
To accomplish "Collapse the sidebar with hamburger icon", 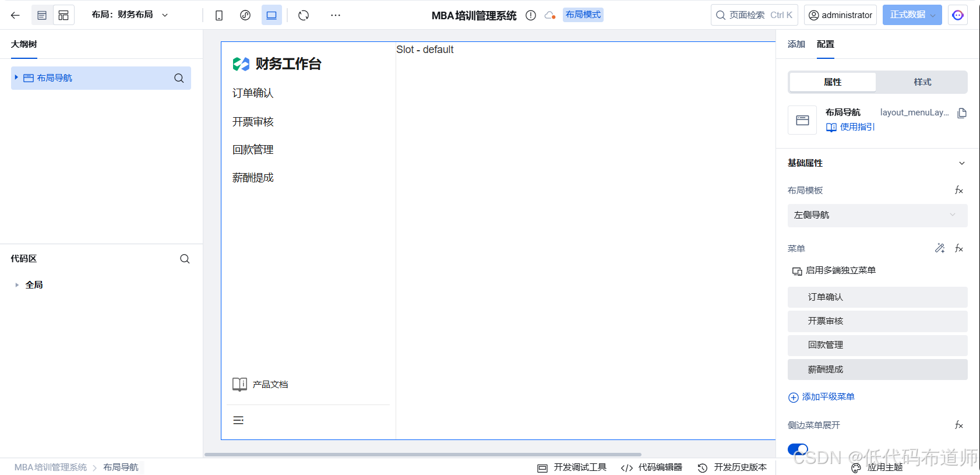I will click(x=238, y=420).
